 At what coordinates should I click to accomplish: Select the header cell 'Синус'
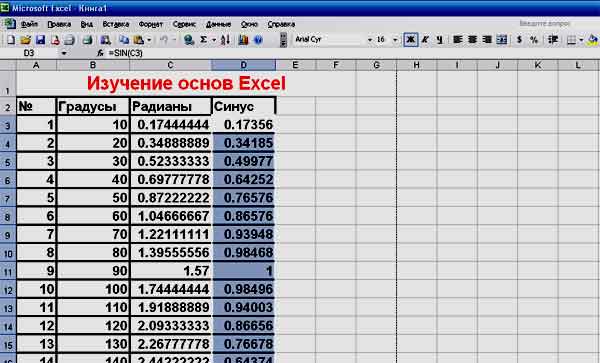(x=244, y=106)
